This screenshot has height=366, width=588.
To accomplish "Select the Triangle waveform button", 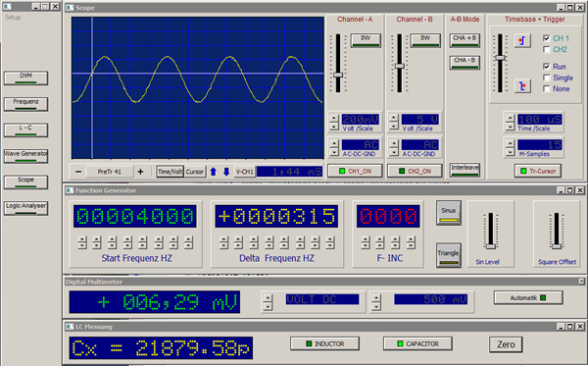I will pos(449,255).
